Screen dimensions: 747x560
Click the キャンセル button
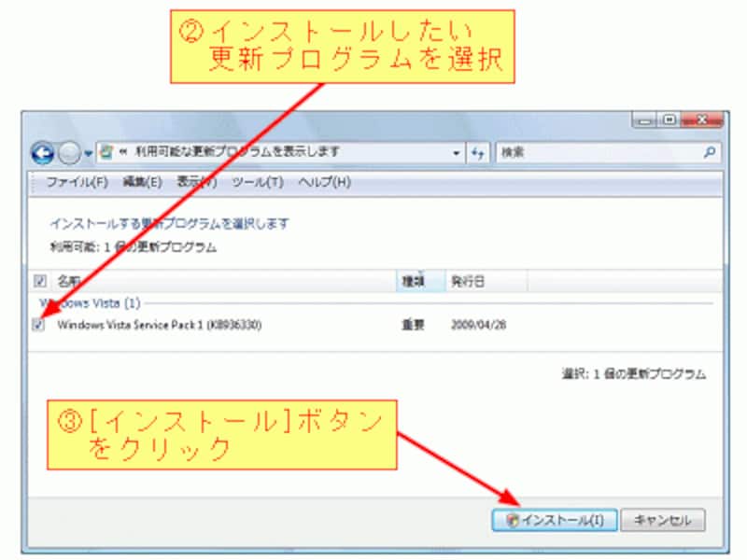(x=663, y=520)
